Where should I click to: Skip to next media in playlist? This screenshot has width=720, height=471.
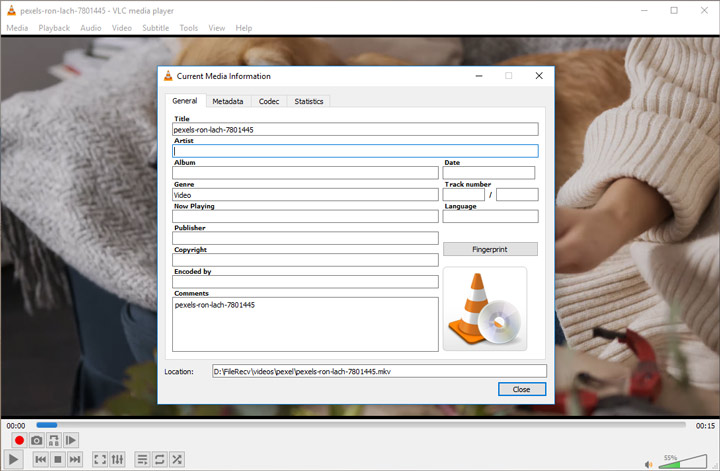point(75,459)
